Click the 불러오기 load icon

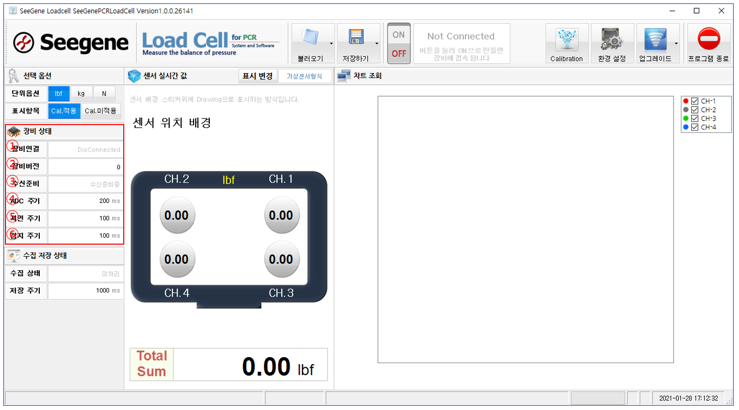pyautogui.click(x=310, y=42)
